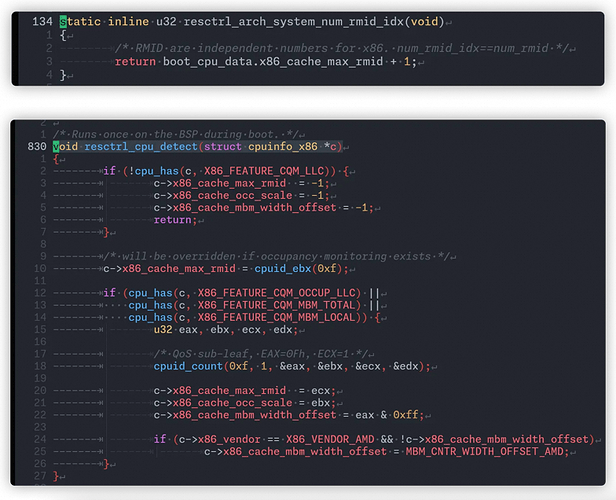Select the resctrl_cpu_detect function name
The image size is (616, 500).
pyautogui.click(x=140, y=146)
